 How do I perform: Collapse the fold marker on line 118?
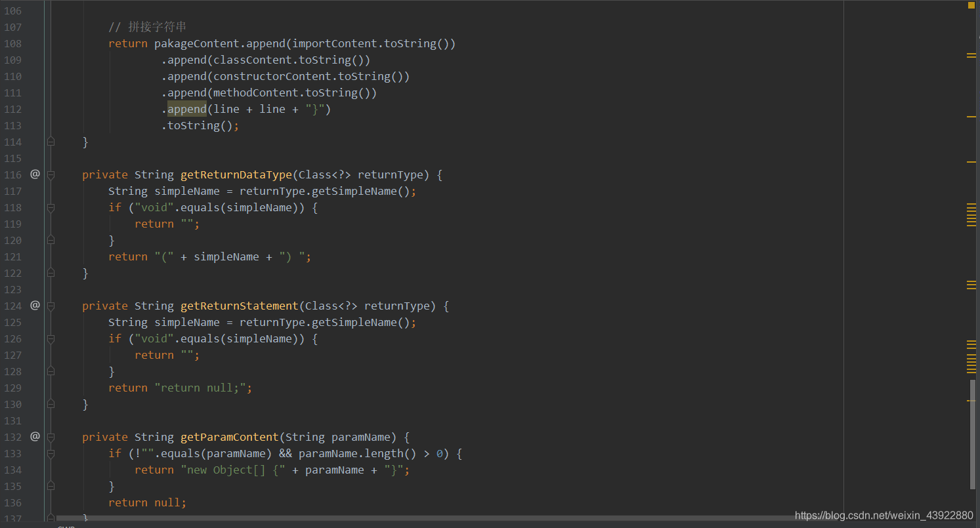click(51, 208)
